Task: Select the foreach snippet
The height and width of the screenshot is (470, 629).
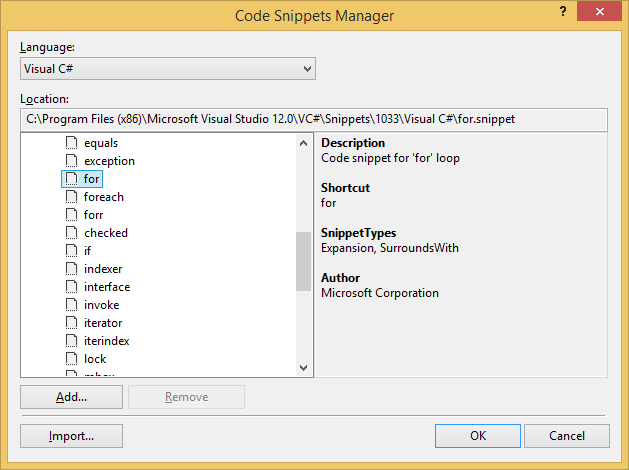Action: click(103, 197)
